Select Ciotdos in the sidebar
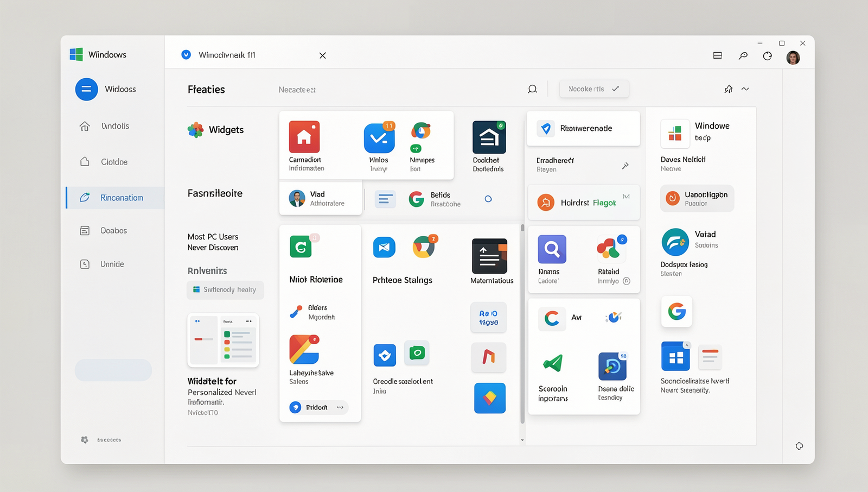The height and width of the screenshot is (492, 868). point(116,162)
